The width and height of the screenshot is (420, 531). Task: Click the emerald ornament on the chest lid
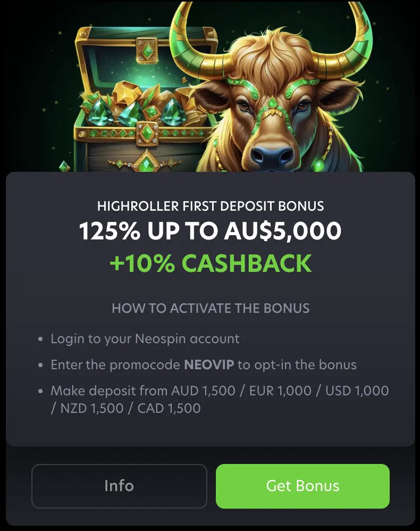tap(147, 51)
